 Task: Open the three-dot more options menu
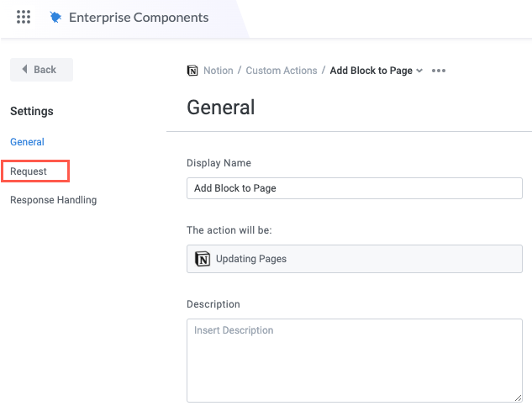tap(438, 71)
